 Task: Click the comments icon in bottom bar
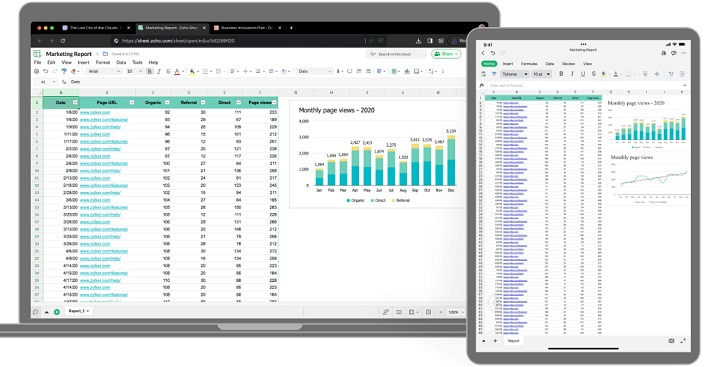(35, 312)
